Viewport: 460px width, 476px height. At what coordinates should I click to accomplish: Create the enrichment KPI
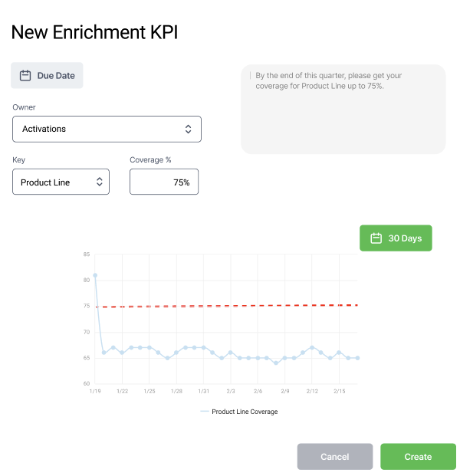418,457
